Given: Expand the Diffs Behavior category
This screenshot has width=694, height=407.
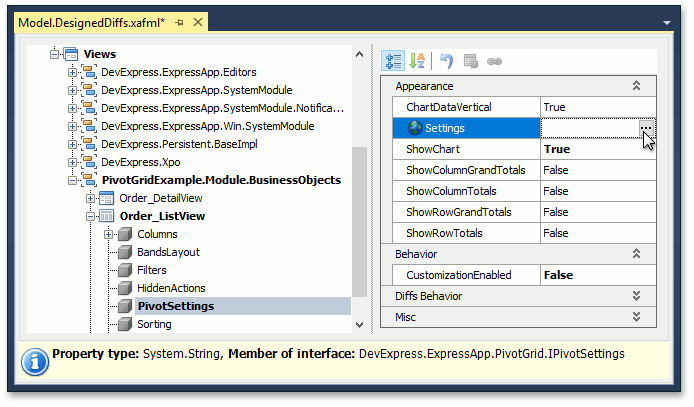Looking at the screenshot, I should 636,296.
